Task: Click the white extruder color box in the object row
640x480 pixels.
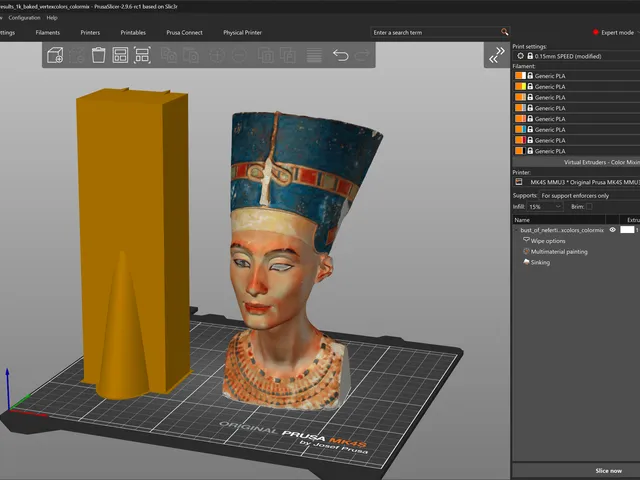Action: point(627,230)
